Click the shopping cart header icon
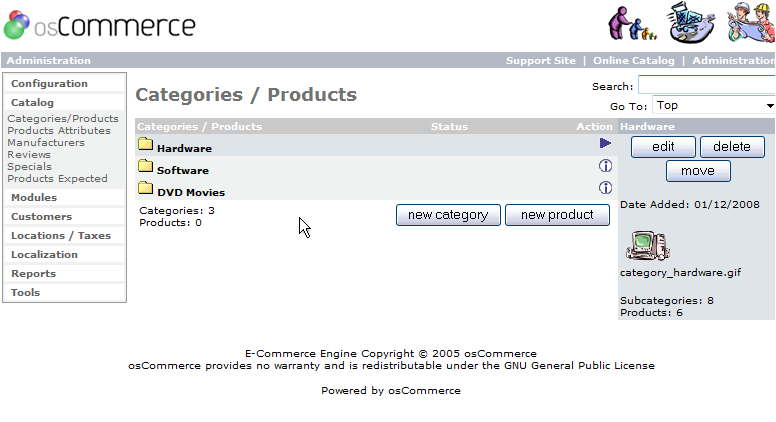This screenshot has height=422, width=776. (691, 23)
